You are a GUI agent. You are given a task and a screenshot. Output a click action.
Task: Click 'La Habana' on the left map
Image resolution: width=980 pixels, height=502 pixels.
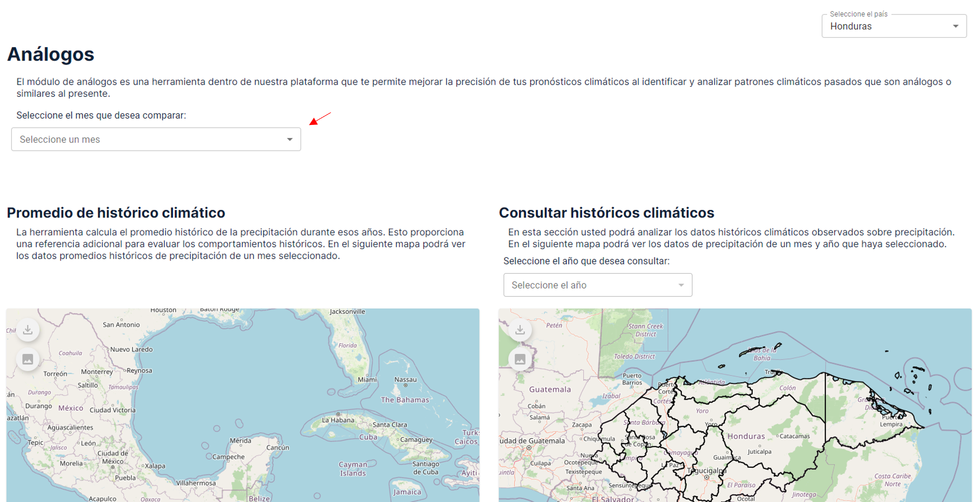[338, 420]
